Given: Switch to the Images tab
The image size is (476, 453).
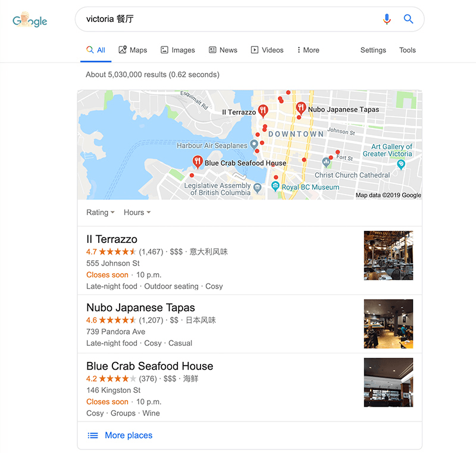Looking at the screenshot, I should coord(177,50).
